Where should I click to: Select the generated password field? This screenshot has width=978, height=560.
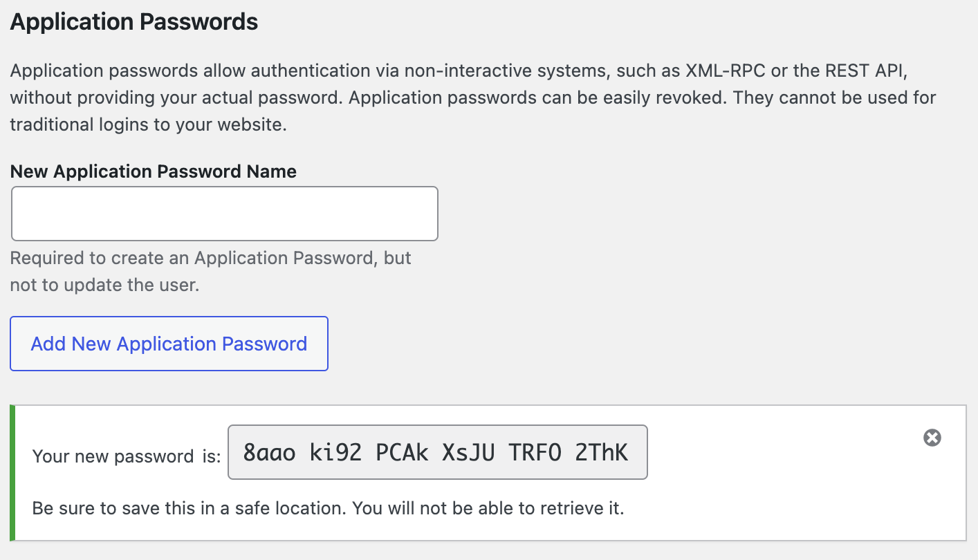click(438, 452)
